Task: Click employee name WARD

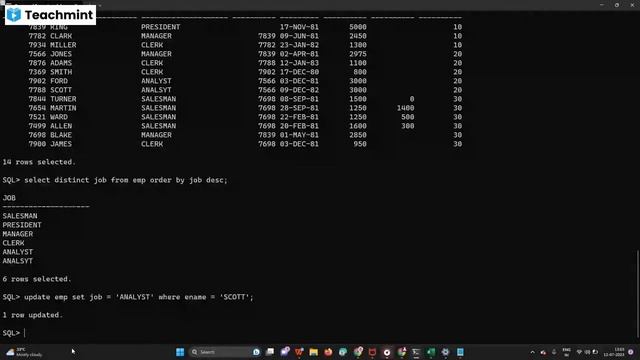Action: (x=59, y=117)
